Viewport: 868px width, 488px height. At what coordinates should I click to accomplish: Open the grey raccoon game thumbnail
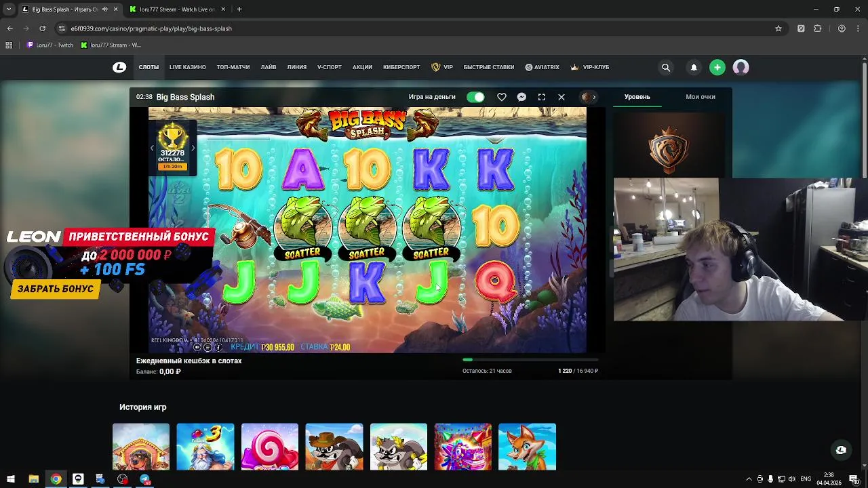tap(399, 447)
